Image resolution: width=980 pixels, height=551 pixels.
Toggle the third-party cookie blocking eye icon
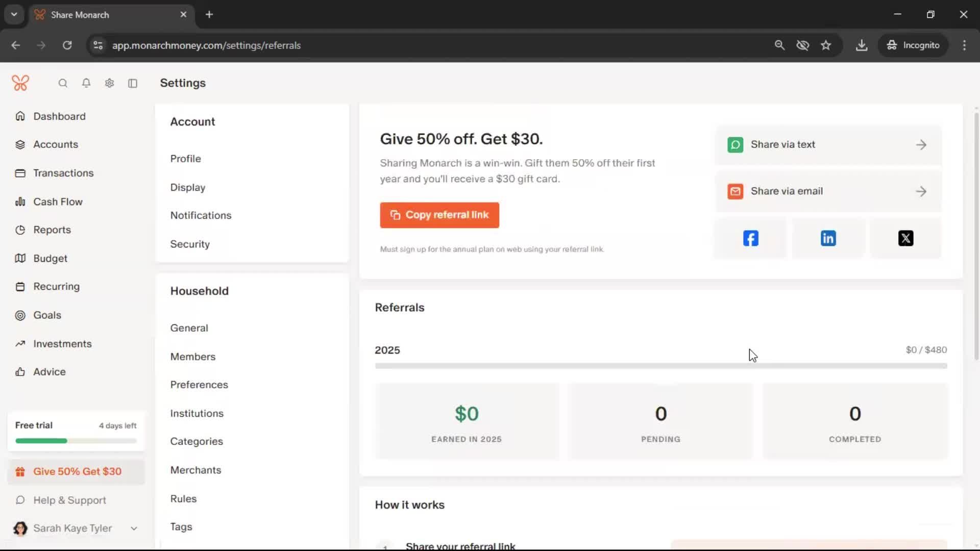click(x=802, y=45)
